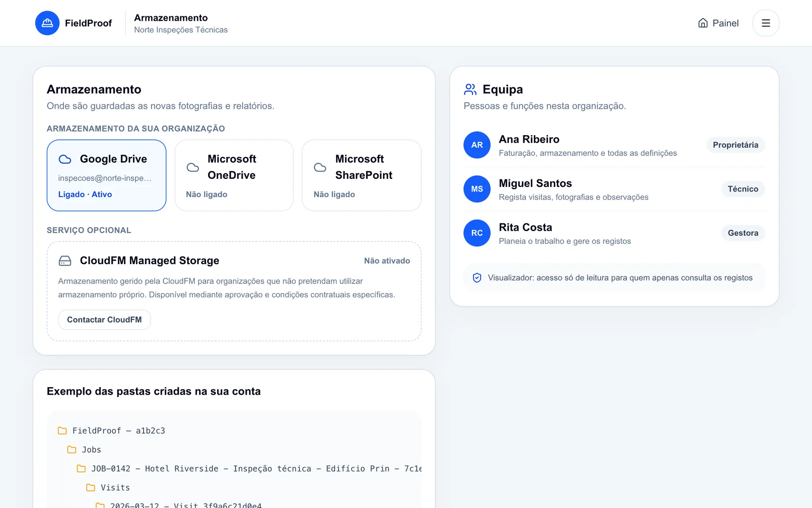Click the folder icon next to Visits
Image resolution: width=812 pixels, height=508 pixels.
coord(91,488)
